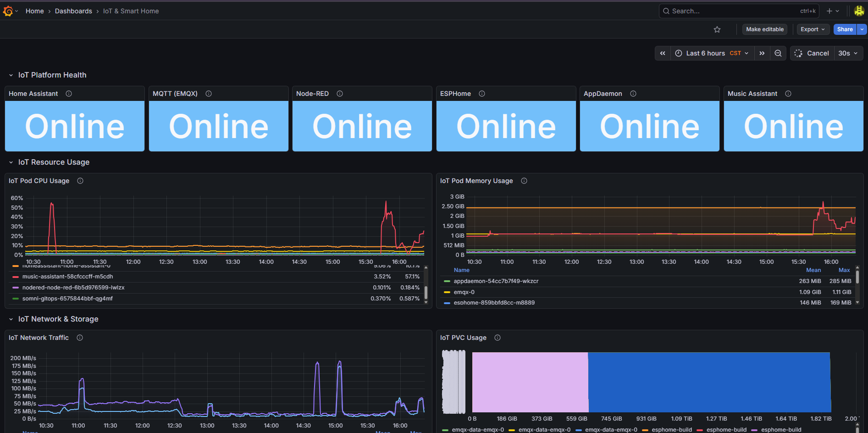
Task: Toggle the emqx-0 memory series visibility
Action: click(464, 292)
